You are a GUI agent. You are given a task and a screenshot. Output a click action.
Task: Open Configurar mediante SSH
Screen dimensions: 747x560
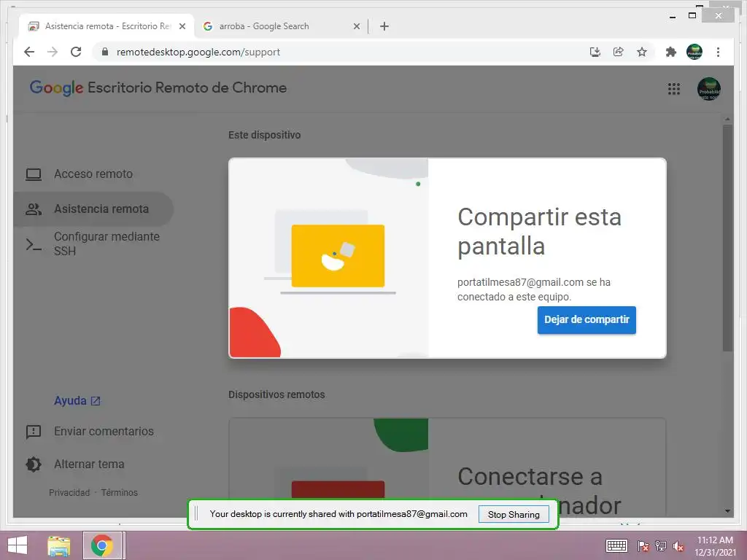93,244
